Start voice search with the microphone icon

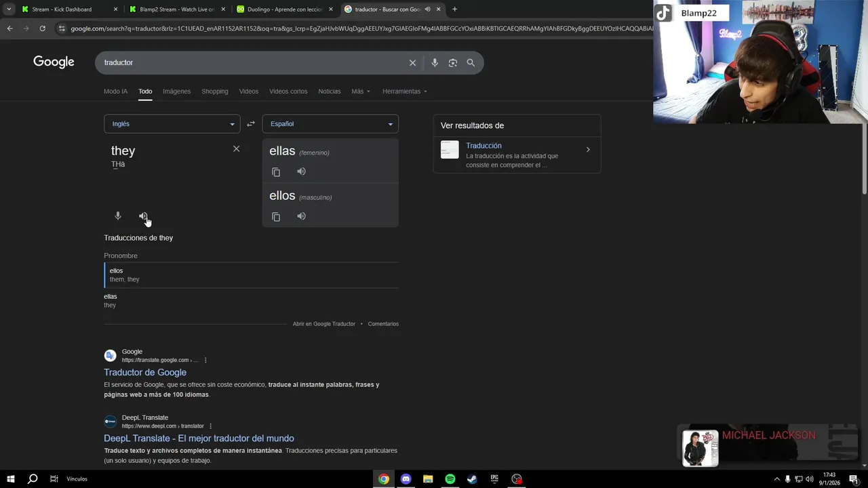(435, 62)
